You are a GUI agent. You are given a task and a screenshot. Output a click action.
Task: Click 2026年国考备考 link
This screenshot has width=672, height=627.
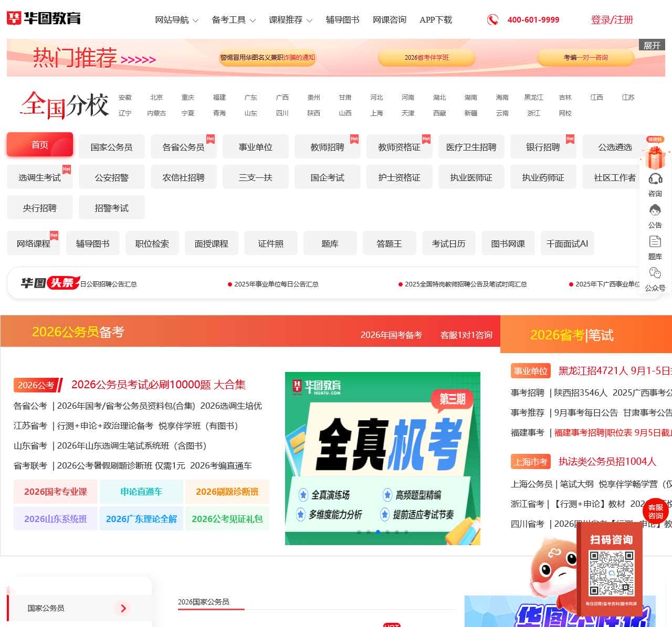click(391, 335)
